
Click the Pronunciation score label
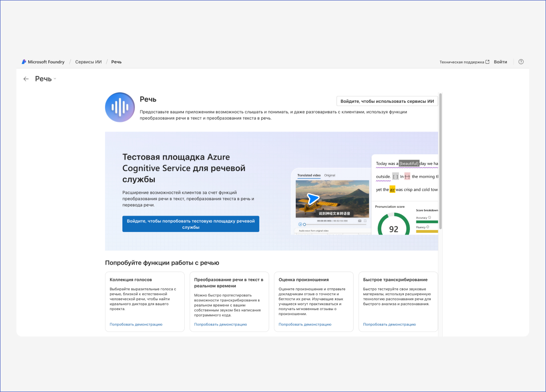390,206
